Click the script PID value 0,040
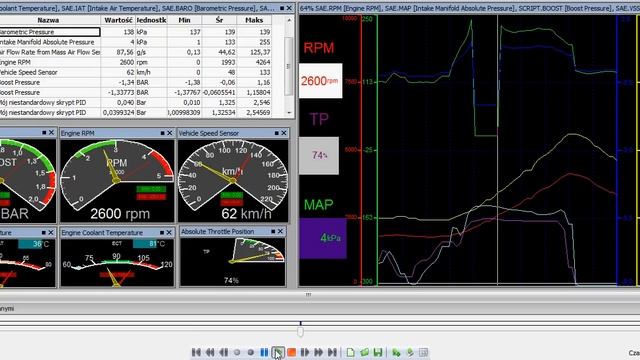Screen dimensions: 640x360 126,102
